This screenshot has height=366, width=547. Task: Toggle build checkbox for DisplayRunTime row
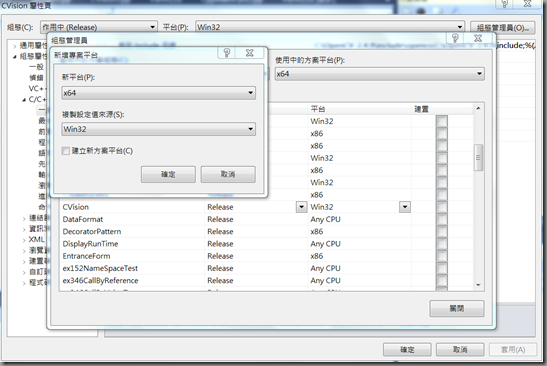pyautogui.click(x=442, y=244)
